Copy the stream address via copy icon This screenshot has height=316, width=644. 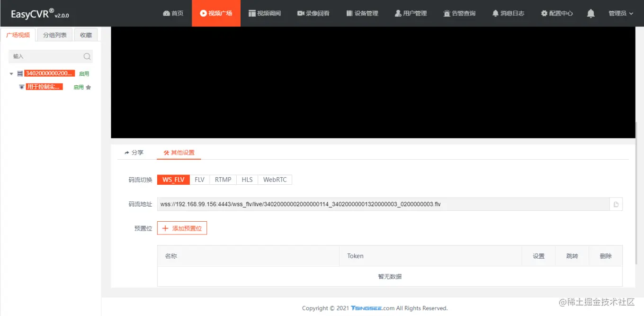(616, 204)
